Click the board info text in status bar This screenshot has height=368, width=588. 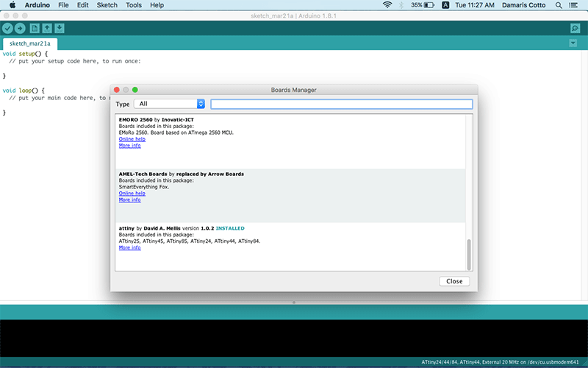(x=500, y=362)
